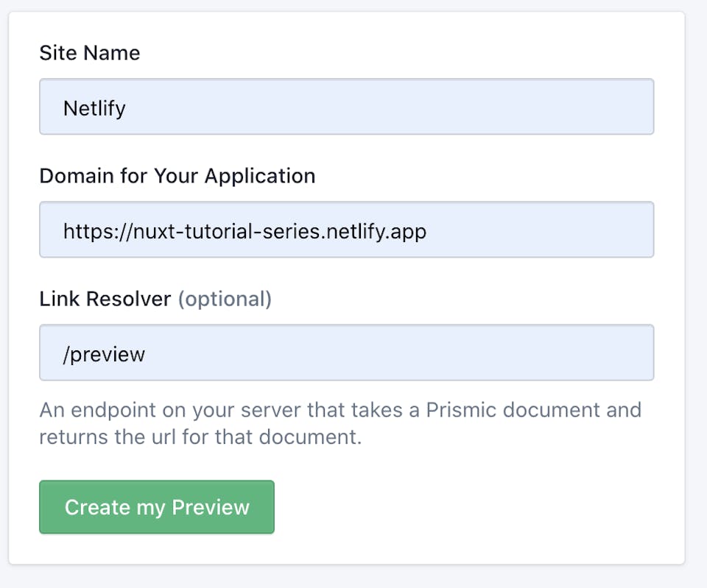This screenshot has width=707, height=588.
Task: Click the Create my Preview button
Action: pyautogui.click(x=156, y=507)
